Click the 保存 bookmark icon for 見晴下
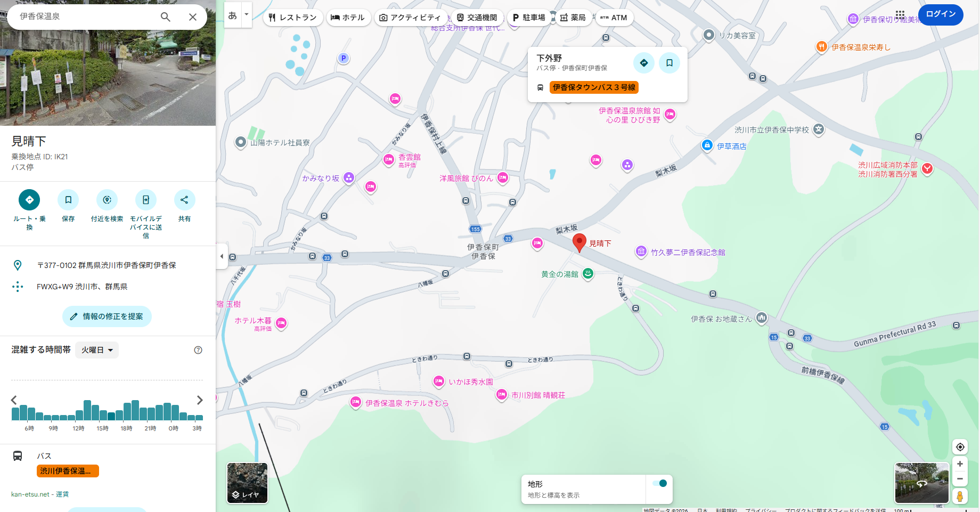This screenshot has width=980, height=512. click(x=68, y=200)
